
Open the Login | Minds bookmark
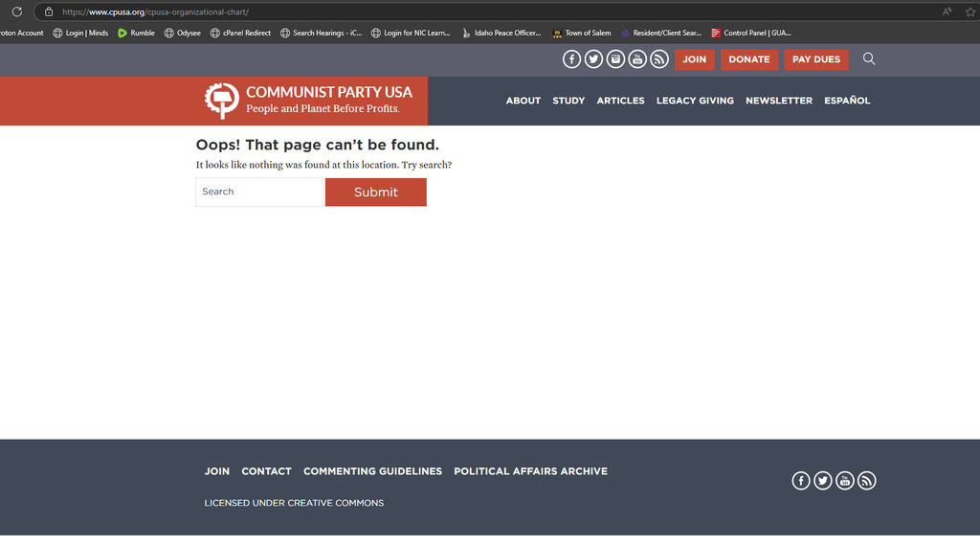(x=80, y=33)
